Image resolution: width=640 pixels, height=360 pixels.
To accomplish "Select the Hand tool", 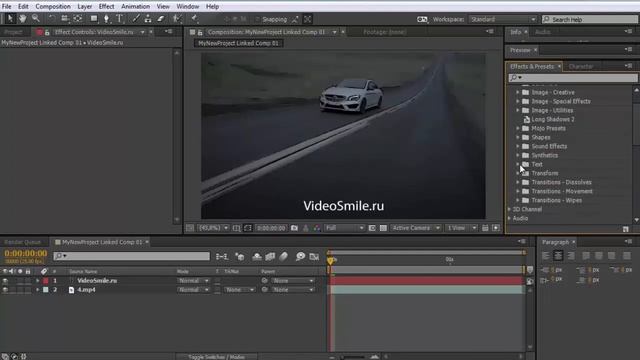I will pyautogui.click(x=22, y=18).
